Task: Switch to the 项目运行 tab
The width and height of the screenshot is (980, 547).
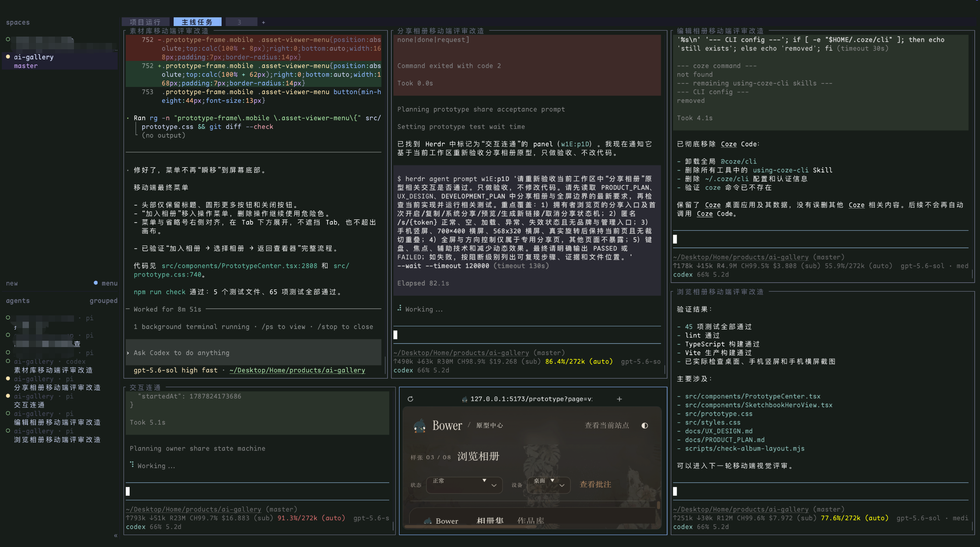Action: (x=145, y=22)
